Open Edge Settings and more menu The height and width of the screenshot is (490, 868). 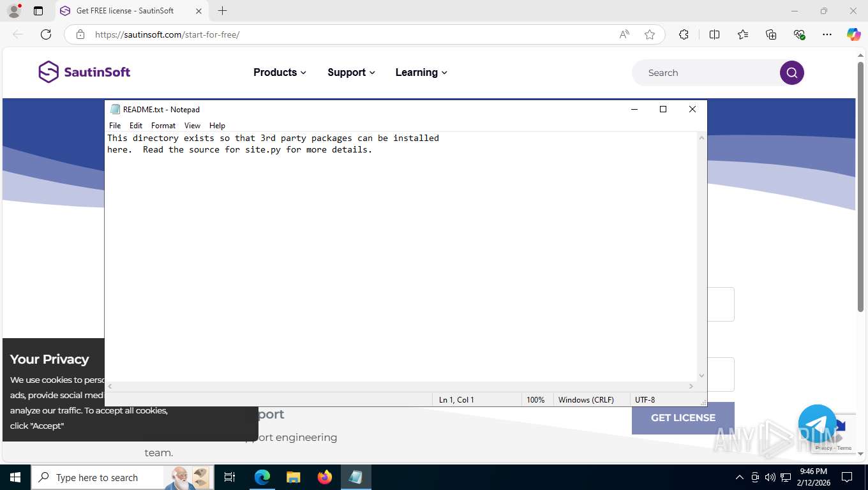827,34
